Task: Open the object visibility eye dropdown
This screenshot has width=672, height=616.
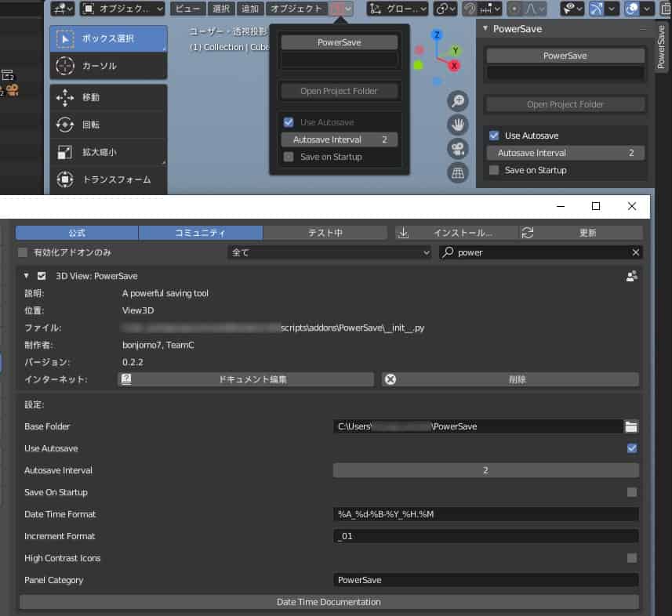Action: pos(572,9)
